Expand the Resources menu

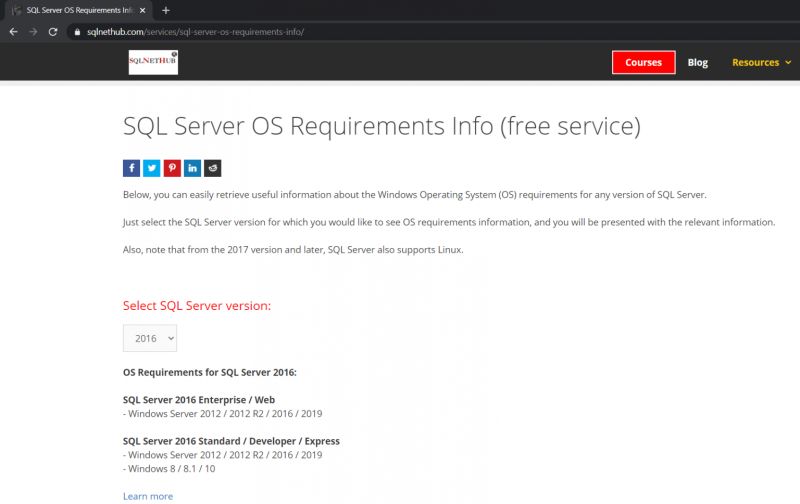(761, 62)
